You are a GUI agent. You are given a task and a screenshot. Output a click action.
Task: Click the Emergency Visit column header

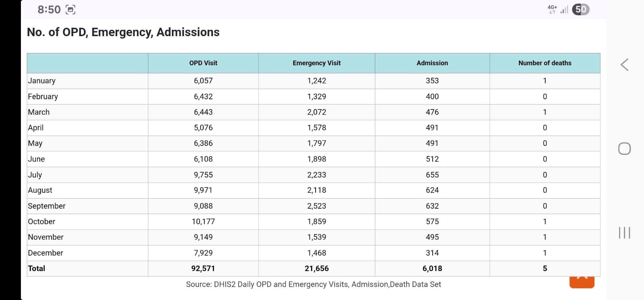pos(317,63)
